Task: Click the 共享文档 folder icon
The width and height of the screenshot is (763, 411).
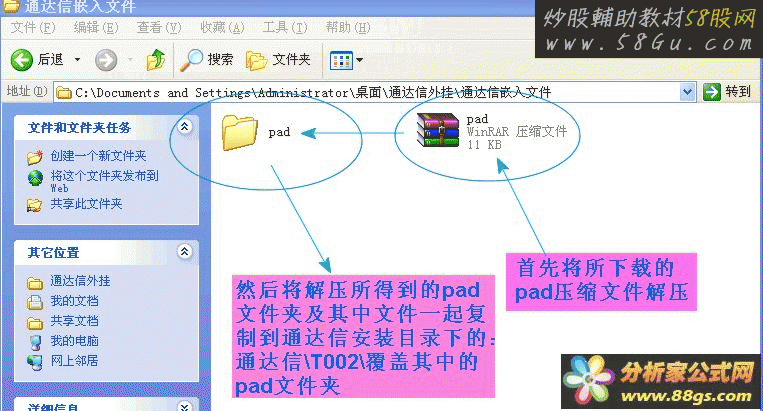Action: coord(35,323)
